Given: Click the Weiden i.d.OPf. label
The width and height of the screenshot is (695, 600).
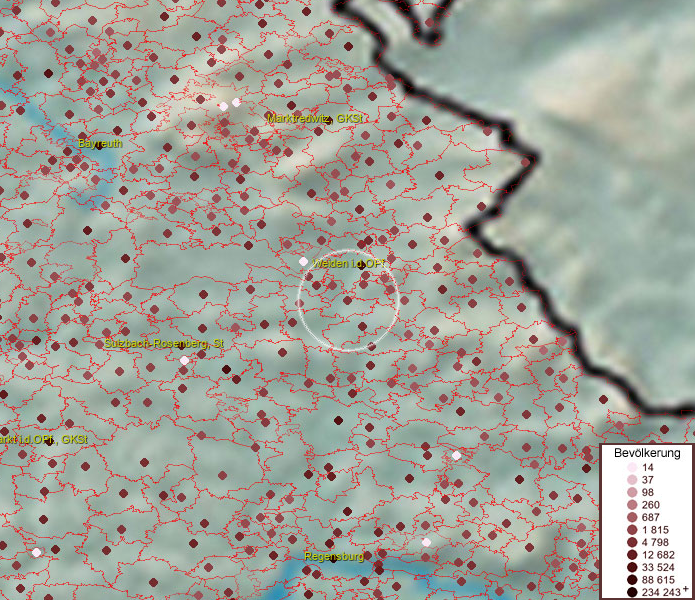Looking at the screenshot, I should [349, 264].
